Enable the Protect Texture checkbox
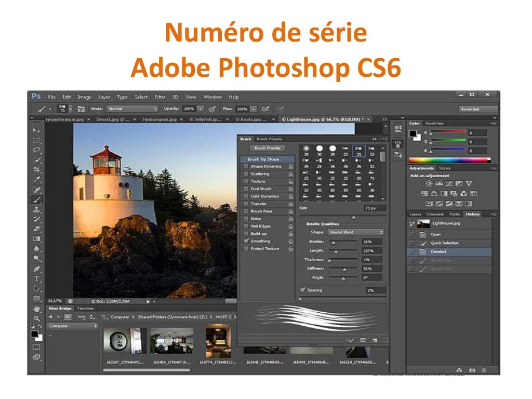532x399 pixels. pyautogui.click(x=246, y=249)
